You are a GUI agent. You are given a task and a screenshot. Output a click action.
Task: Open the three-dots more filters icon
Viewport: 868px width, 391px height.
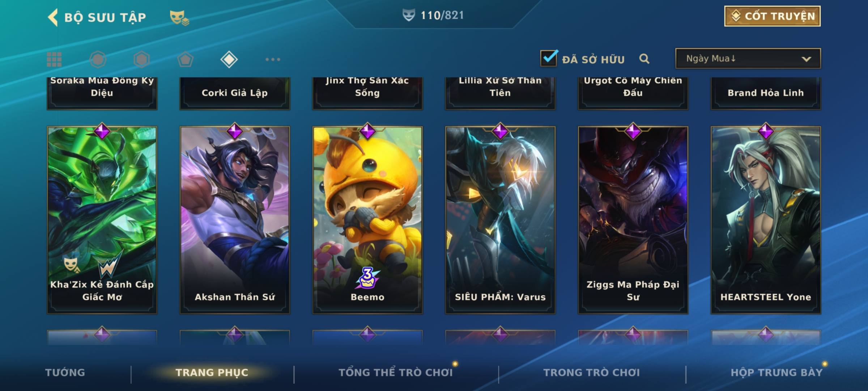[273, 59]
